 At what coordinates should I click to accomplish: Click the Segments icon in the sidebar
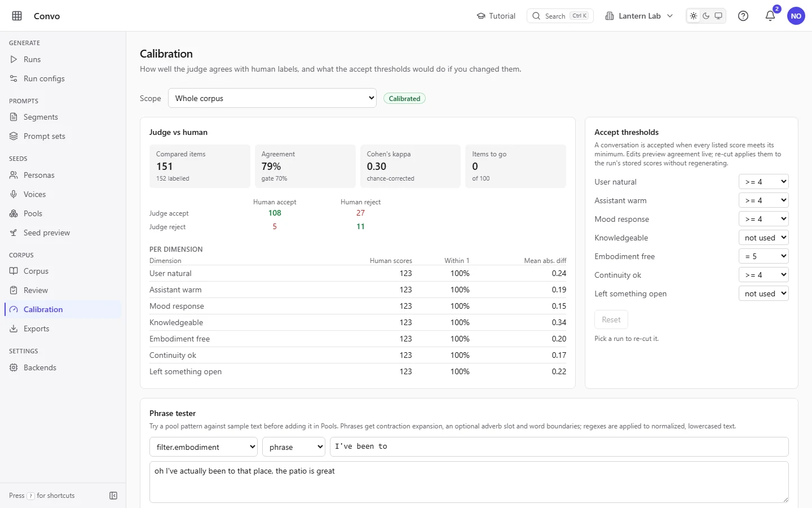click(x=14, y=117)
